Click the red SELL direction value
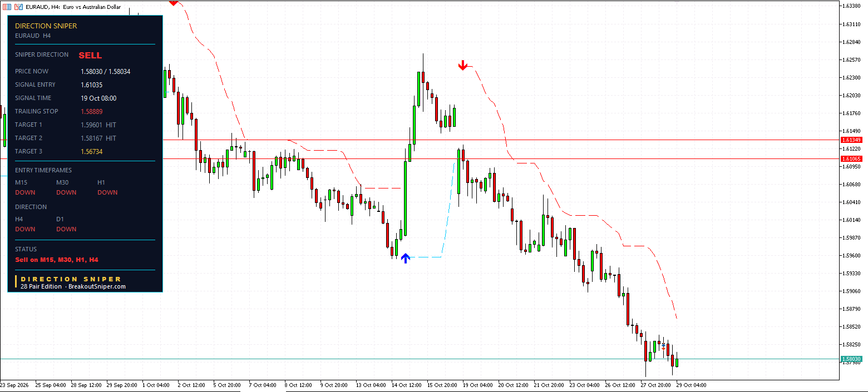Screen dimensions: 868x392 tap(90, 56)
